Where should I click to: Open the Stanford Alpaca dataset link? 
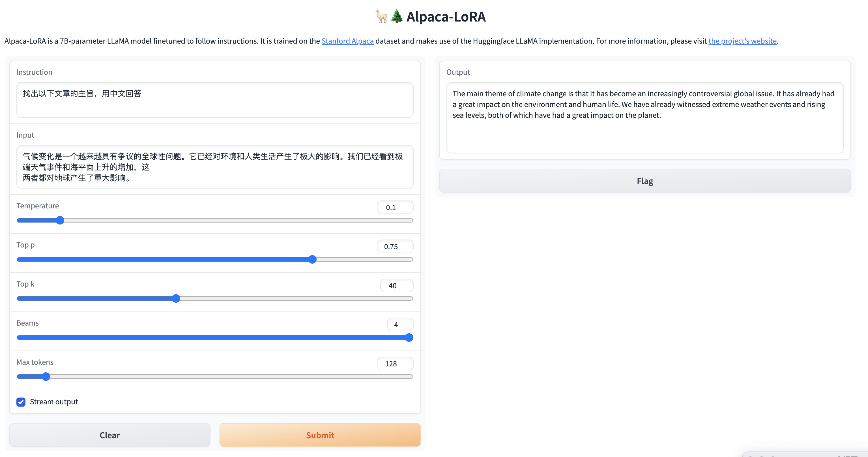point(347,41)
